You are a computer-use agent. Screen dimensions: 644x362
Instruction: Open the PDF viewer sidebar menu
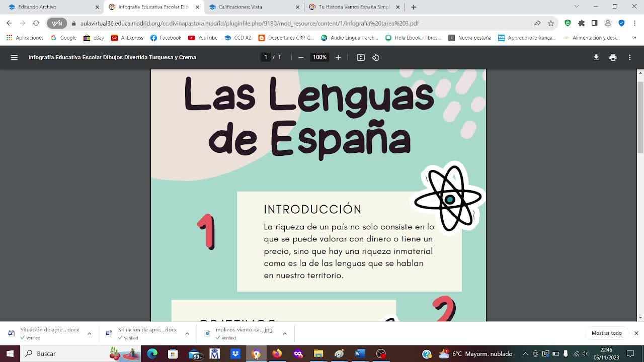pyautogui.click(x=14, y=57)
